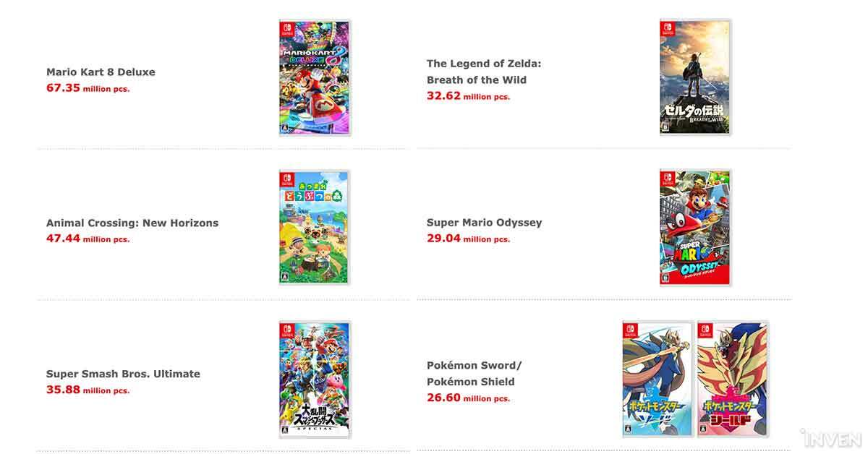Select the Pokémon Shield cover image
The width and height of the screenshot is (868, 454).
coord(733,380)
